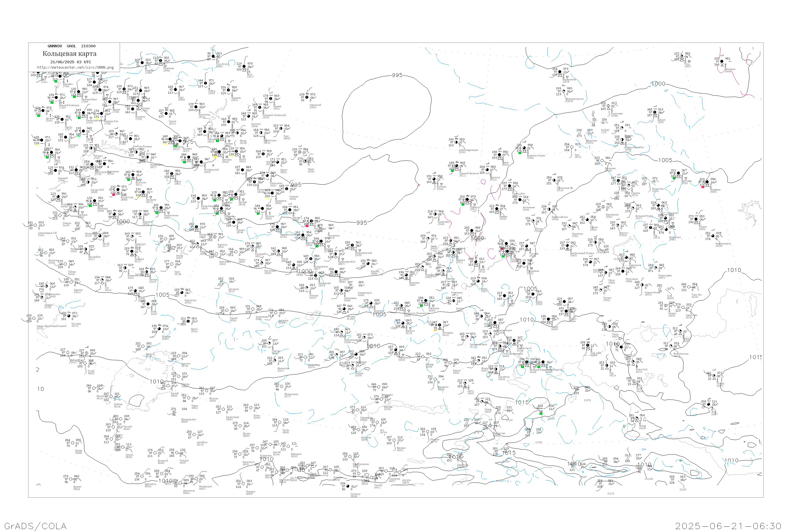The height and width of the screenshot is (532, 798).
Task: Click the station circle at Кош-Агач
Action: tap(588, 345)
